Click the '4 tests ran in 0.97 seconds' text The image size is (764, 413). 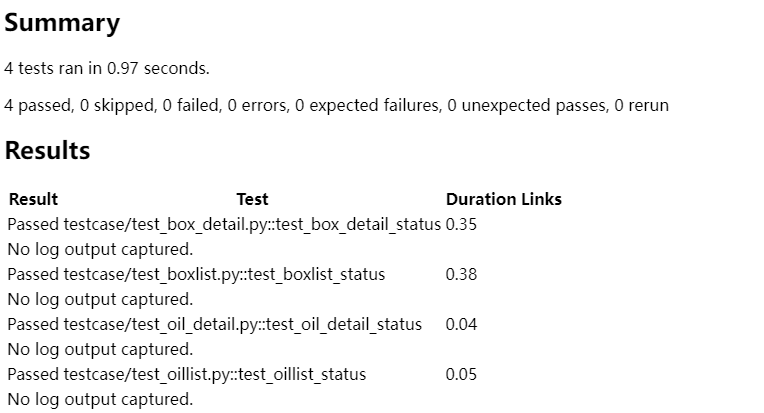point(107,68)
